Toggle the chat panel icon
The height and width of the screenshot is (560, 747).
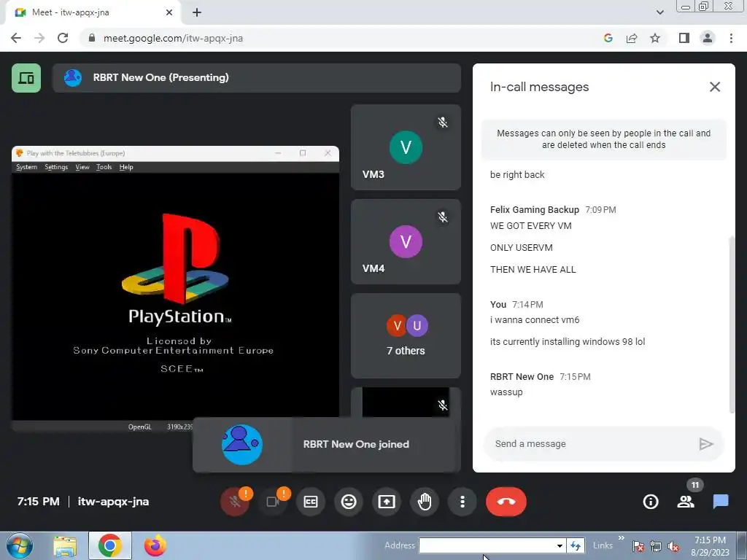(720, 502)
